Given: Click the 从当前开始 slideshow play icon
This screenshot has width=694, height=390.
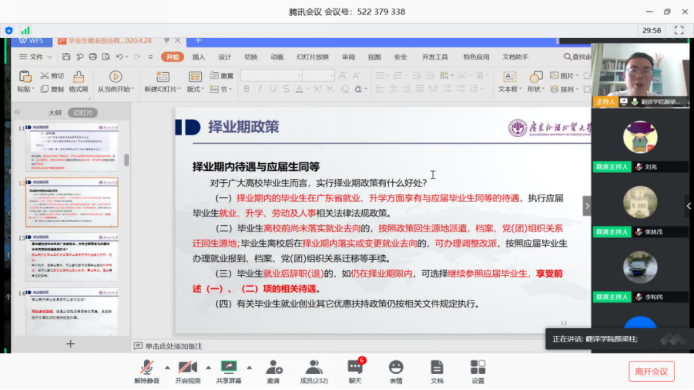Looking at the screenshot, I should point(116,77).
